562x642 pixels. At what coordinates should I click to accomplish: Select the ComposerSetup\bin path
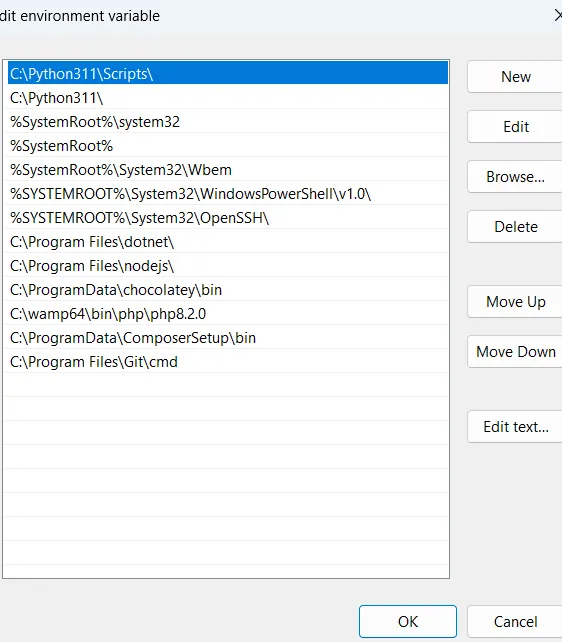pos(228,337)
